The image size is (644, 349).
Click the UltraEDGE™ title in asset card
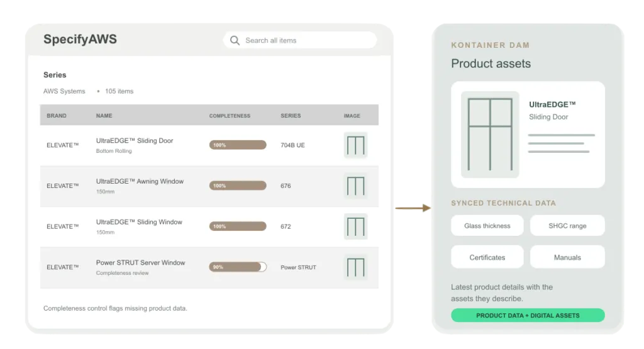tap(552, 104)
